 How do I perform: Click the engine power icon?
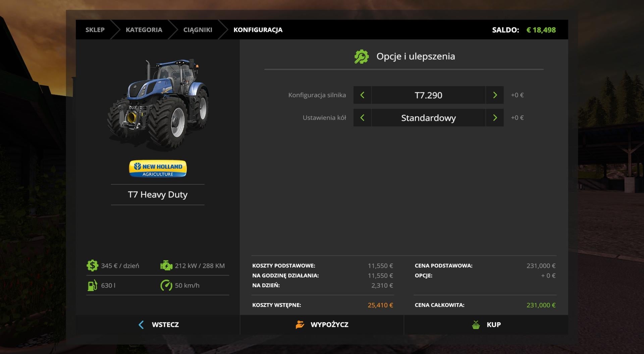(166, 265)
